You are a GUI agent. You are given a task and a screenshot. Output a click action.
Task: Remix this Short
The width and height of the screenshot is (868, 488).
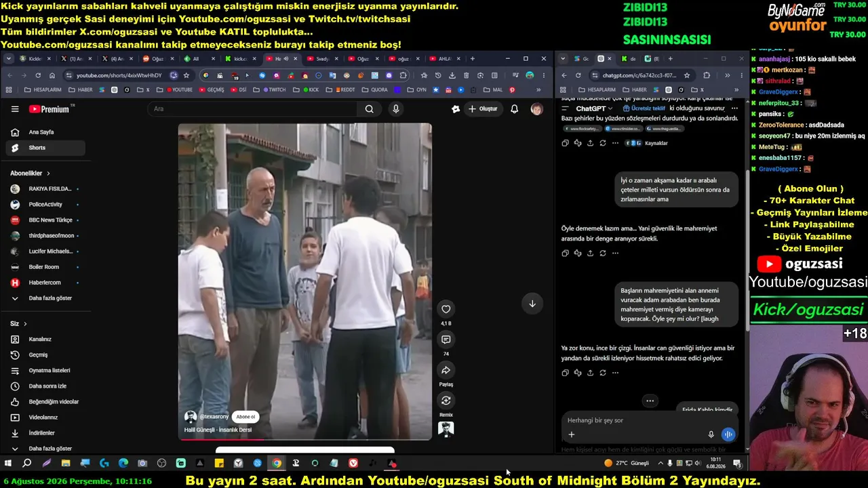click(446, 401)
